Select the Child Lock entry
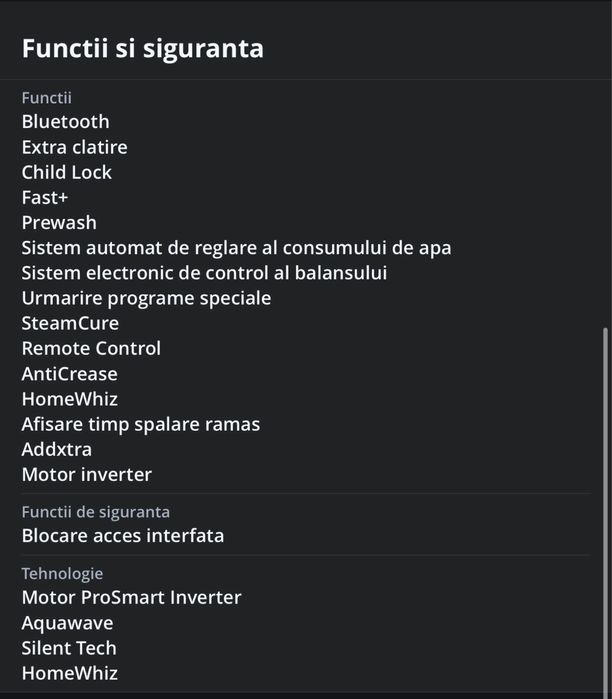The image size is (612, 699). point(66,172)
